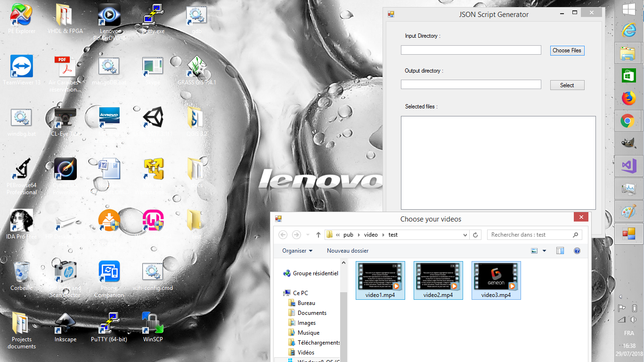
Task: Open the view options dropdown arrow
Action: pos(545,251)
